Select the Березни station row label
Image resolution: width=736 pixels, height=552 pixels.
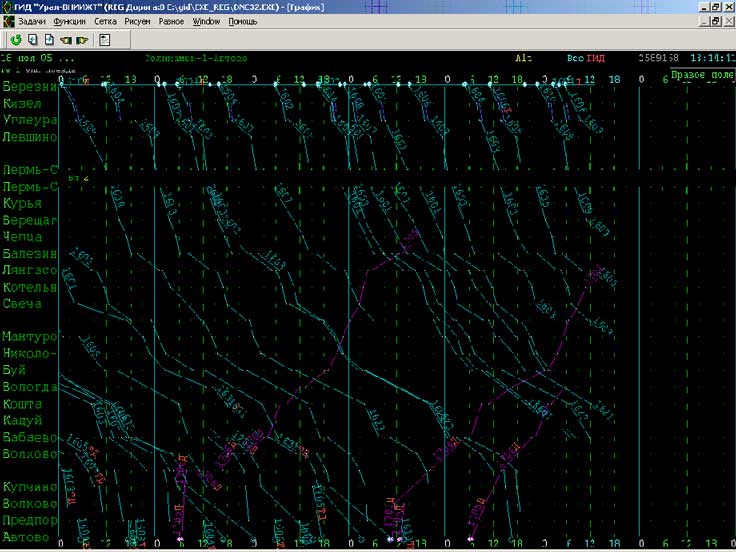[x=30, y=87]
